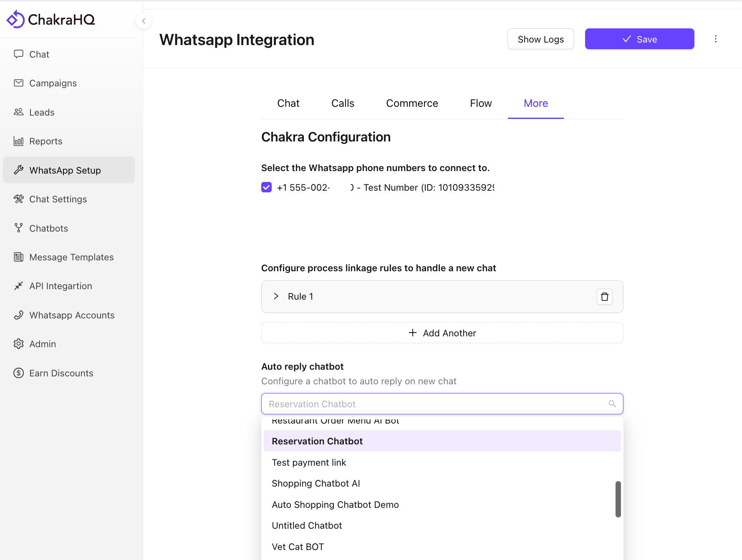Uncheck the +1 555-002 Test Number checkbox
This screenshot has width=742, height=560.
pos(266,187)
